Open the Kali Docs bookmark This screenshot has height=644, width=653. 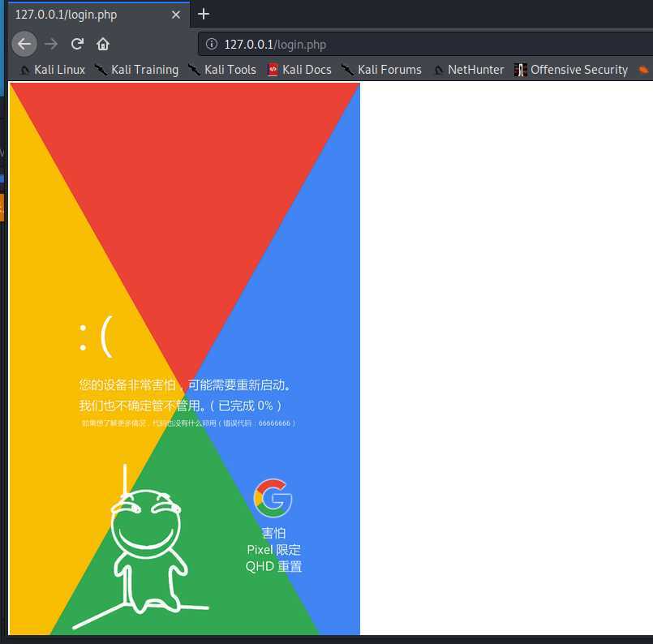[x=299, y=70]
